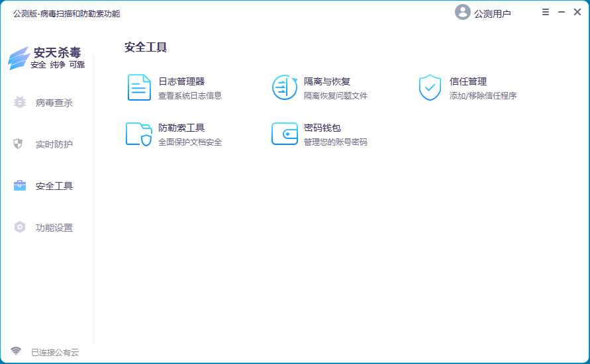Switch to the 病毒查杀 tab
Viewport: 590px width, 364px height.
click(54, 103)
